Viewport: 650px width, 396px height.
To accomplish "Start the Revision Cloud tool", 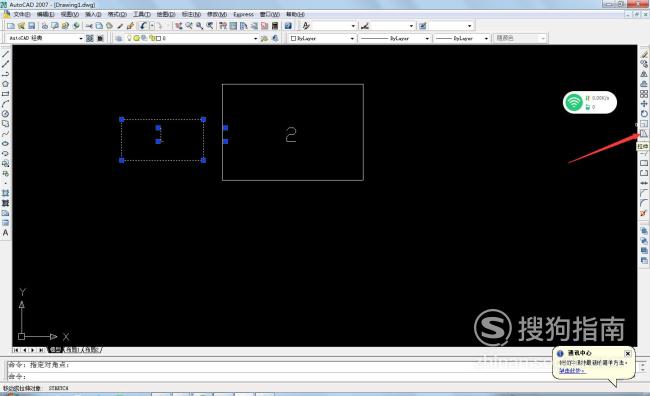I will point(5,124).
